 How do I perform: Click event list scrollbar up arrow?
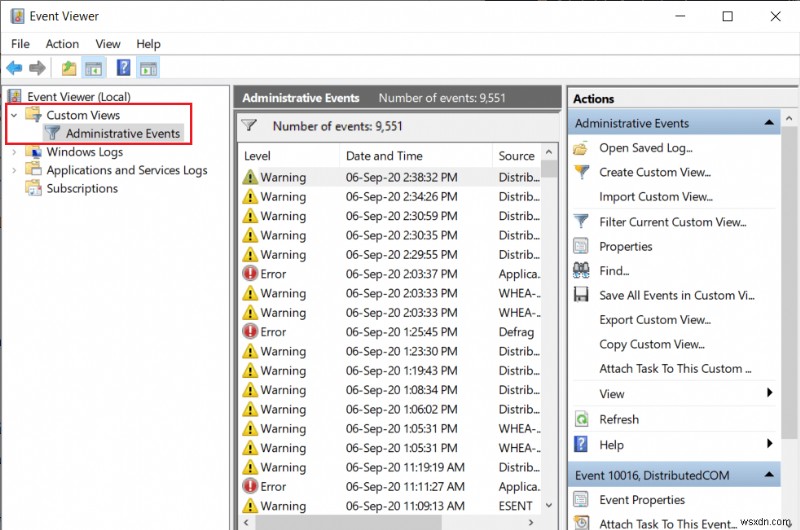(x=549, y=152)
